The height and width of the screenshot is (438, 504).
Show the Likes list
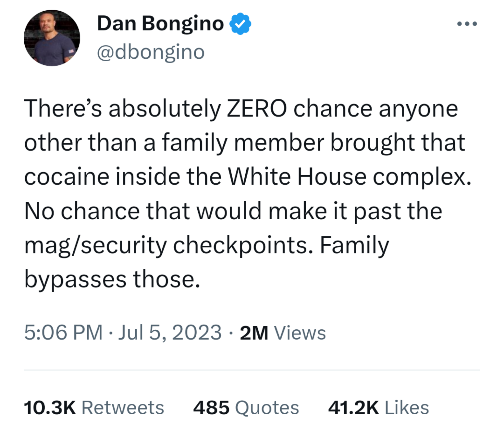click(407, 408)
